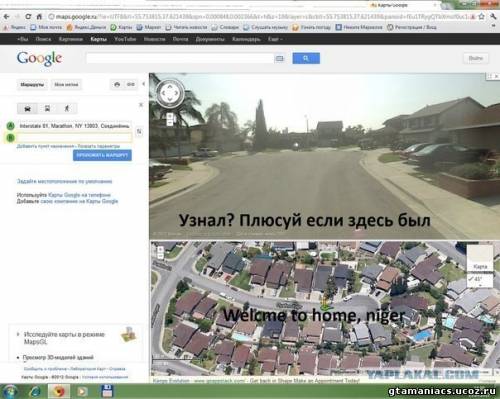Select the Мои места tab
This screenshot has width=500, height=399.
(66, 85)
